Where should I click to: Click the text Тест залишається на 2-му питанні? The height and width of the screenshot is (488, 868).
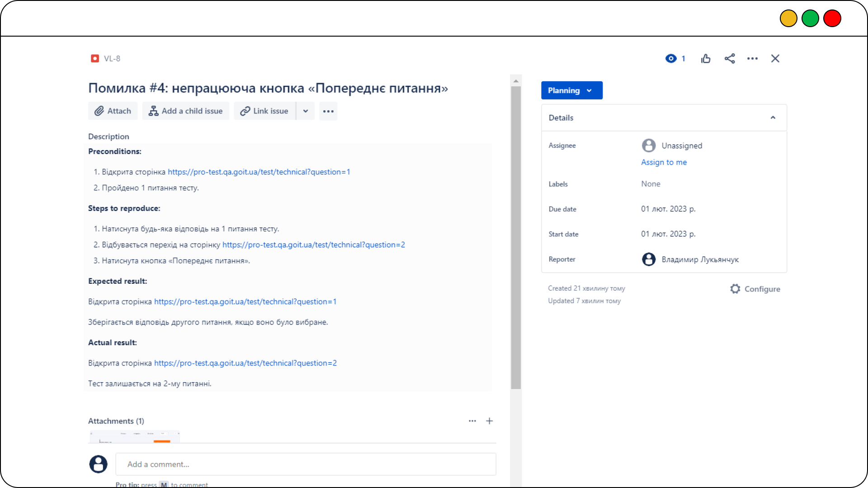point(150,384)
